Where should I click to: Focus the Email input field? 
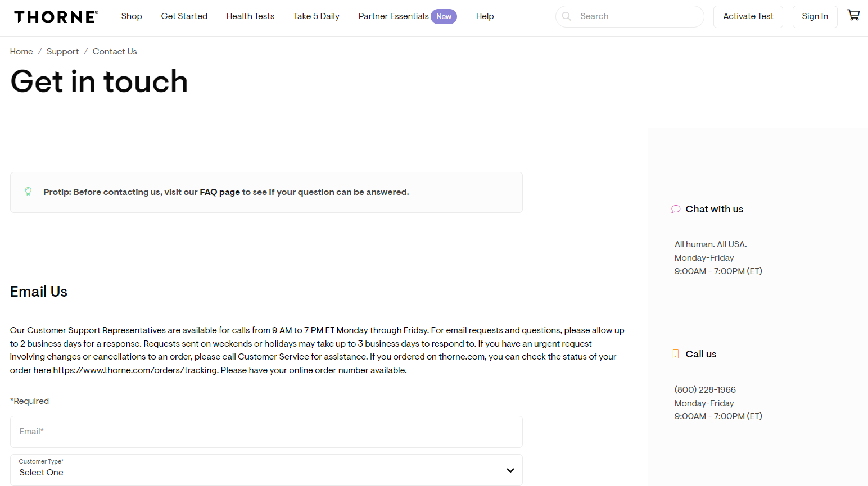pos(266,432)
